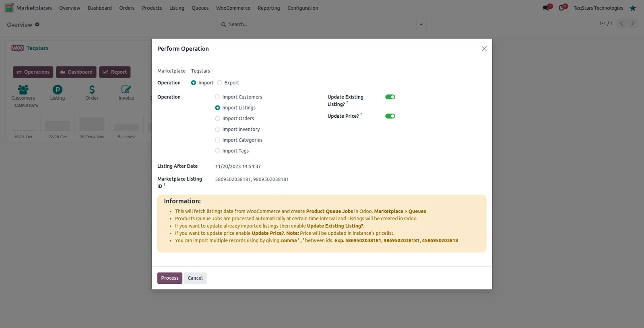Choose Import Inventory option
Image resolution: width=644 pixels, height=328 pixels.
click(217, 129)
